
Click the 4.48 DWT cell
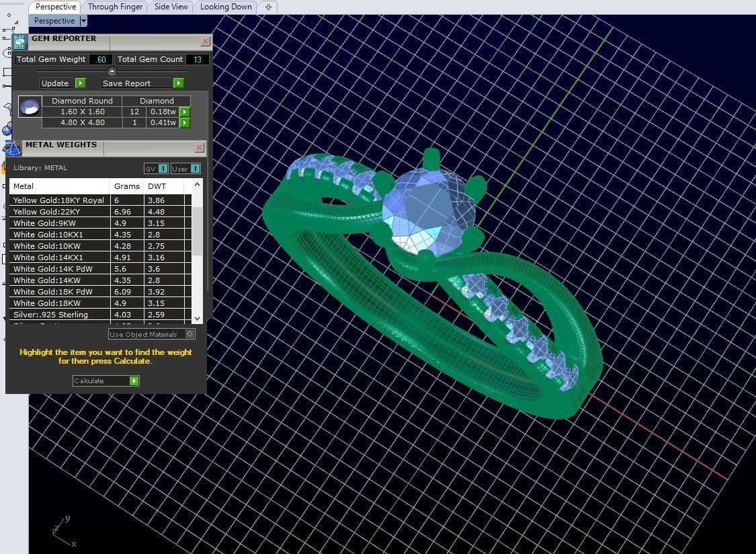[164, 212]
